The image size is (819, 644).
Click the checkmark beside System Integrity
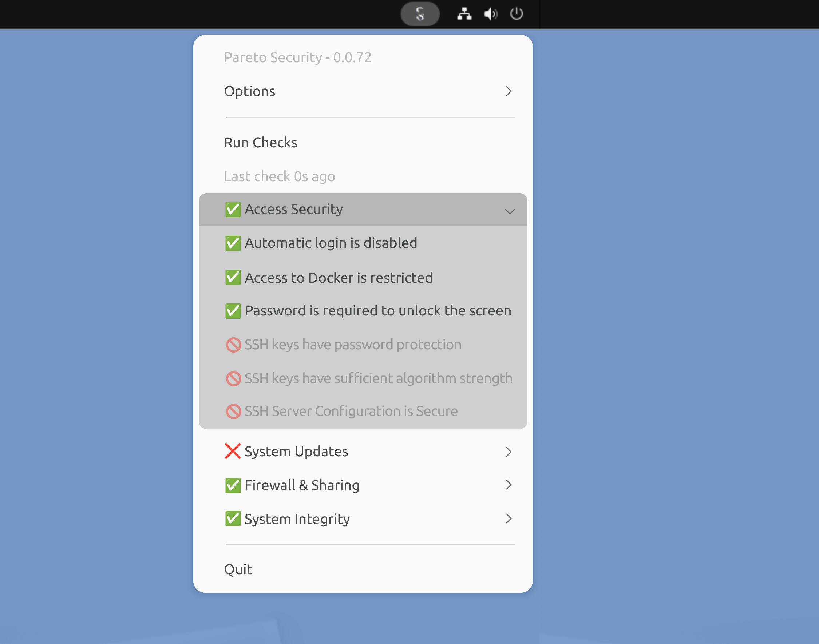click(233, 519)
